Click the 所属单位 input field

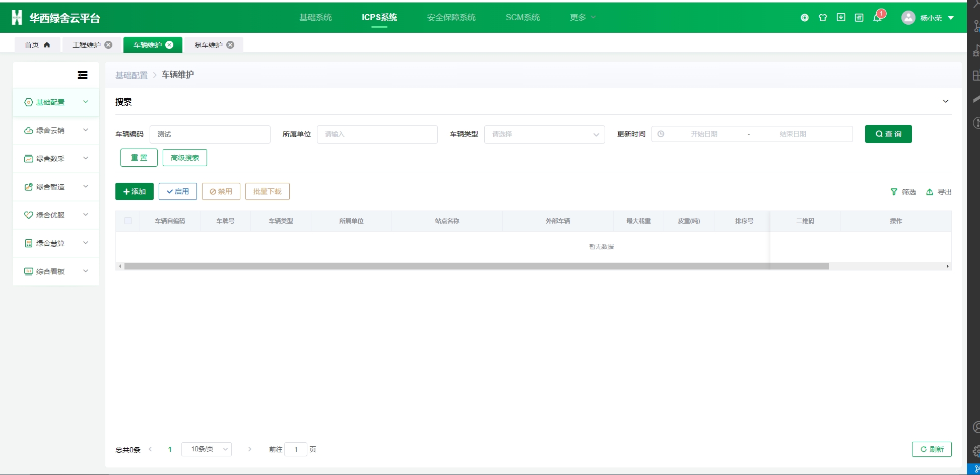coord(377,134)
